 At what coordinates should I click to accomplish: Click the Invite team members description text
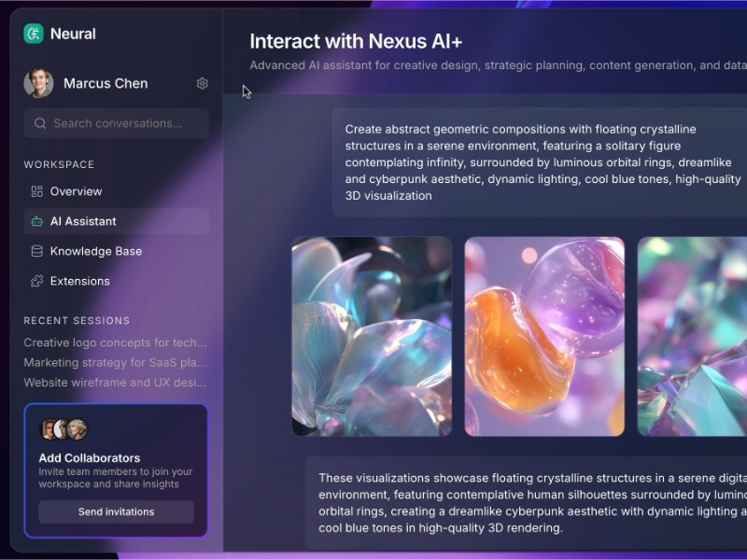pyautogui.click(x=115, y=478)
